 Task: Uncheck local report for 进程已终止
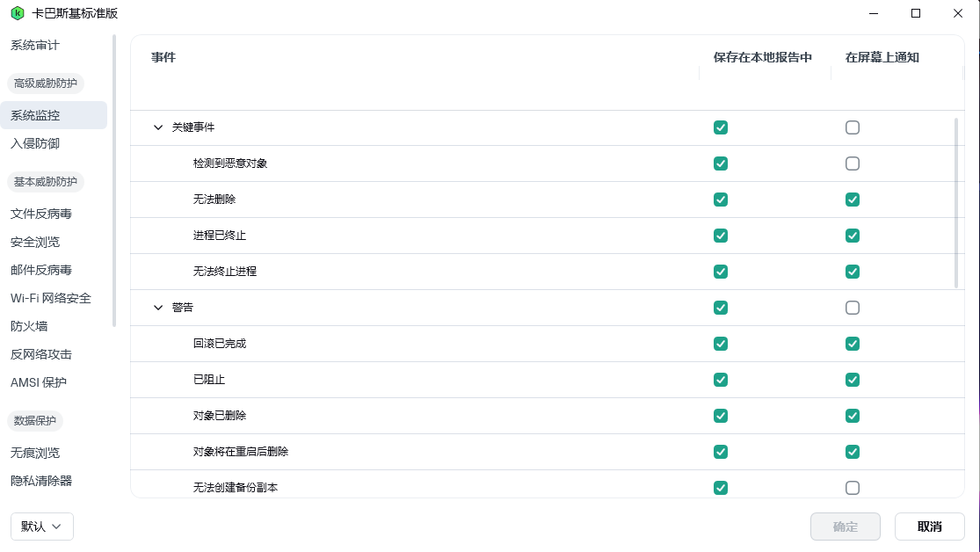tap(721, 236)
